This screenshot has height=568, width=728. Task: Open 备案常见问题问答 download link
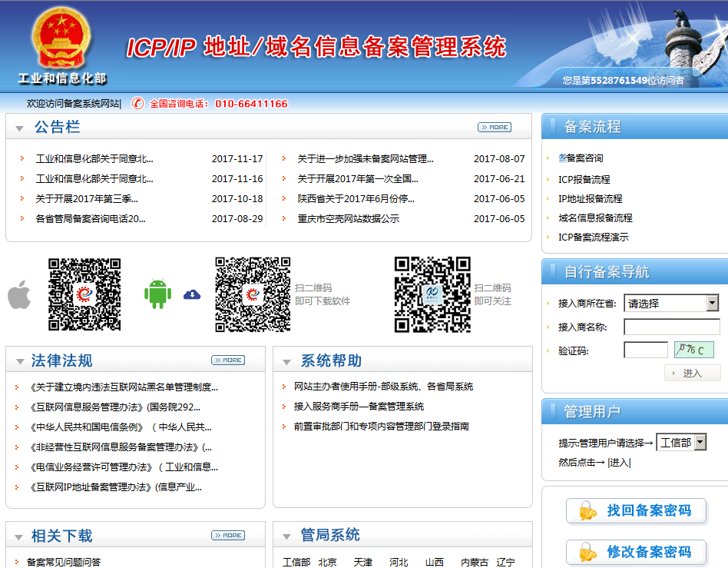pyautogui.click(x=64, y=562)
